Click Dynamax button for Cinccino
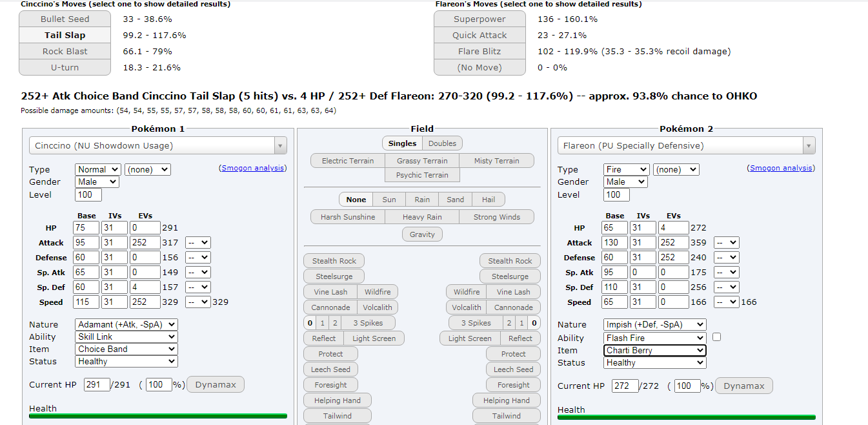This screenshot has height=425, width=868. (216, 384)
